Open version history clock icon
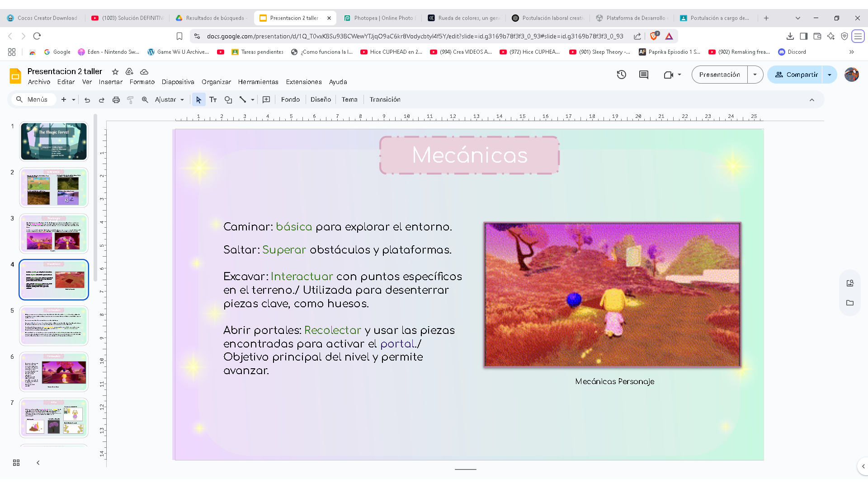Image resolution: width=868 pixels, height=488 pixels. pos(622,75)
